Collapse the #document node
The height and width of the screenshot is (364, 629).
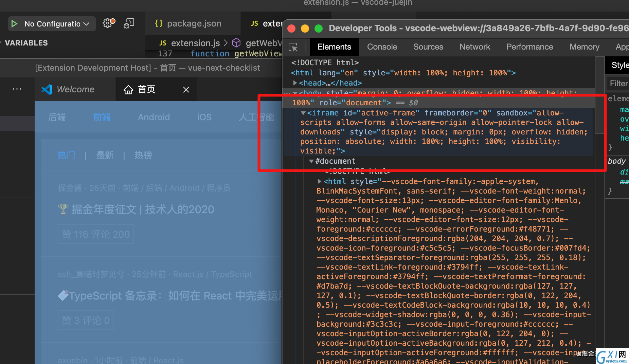(x=311, y=161)
